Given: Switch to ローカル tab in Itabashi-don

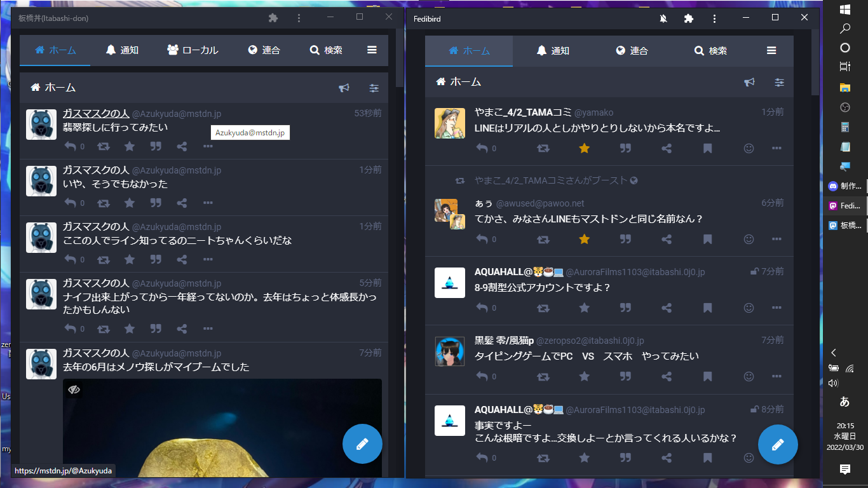Looking at the screenshot, I should coord(193,50).
